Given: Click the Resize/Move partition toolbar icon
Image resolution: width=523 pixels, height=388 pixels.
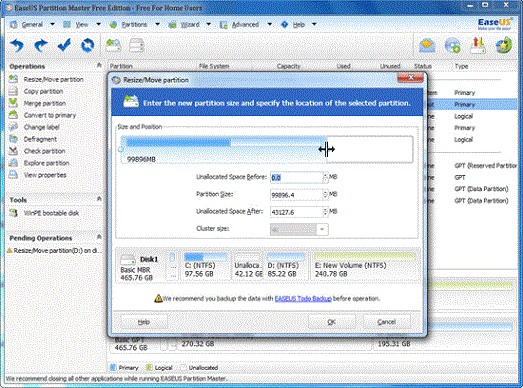Looking at the screenshot, I should [x=113, y=45].
